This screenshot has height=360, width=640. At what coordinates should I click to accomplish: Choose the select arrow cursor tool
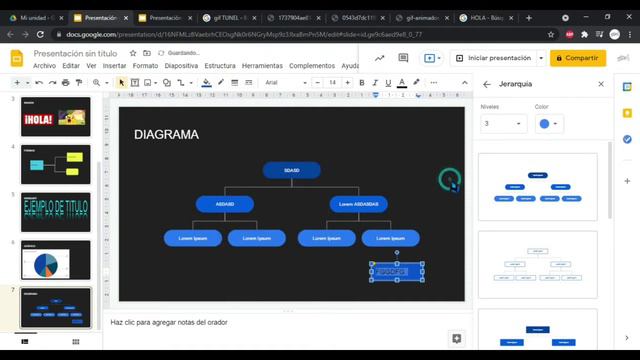pos(121,83)
